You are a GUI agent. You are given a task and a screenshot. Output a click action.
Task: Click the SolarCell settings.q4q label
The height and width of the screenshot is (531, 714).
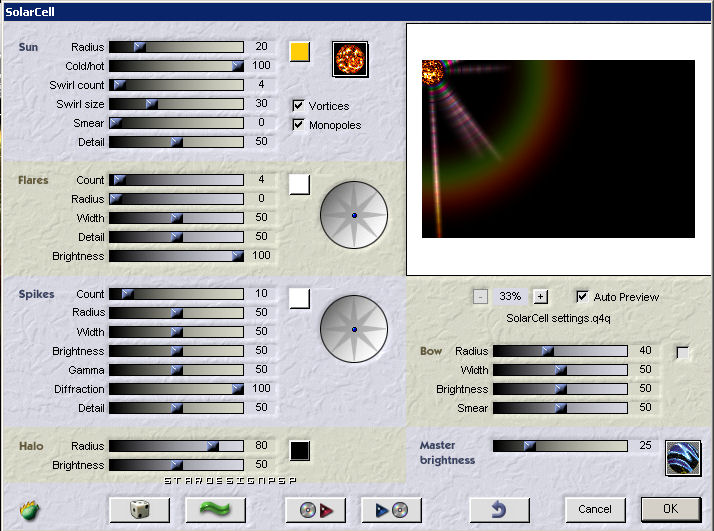[558, 318]
